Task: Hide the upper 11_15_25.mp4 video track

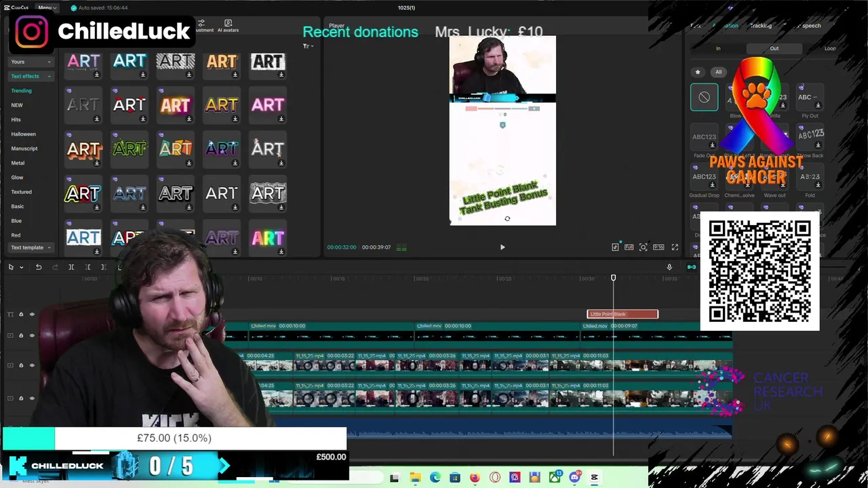Action: [x=32, y=365]
